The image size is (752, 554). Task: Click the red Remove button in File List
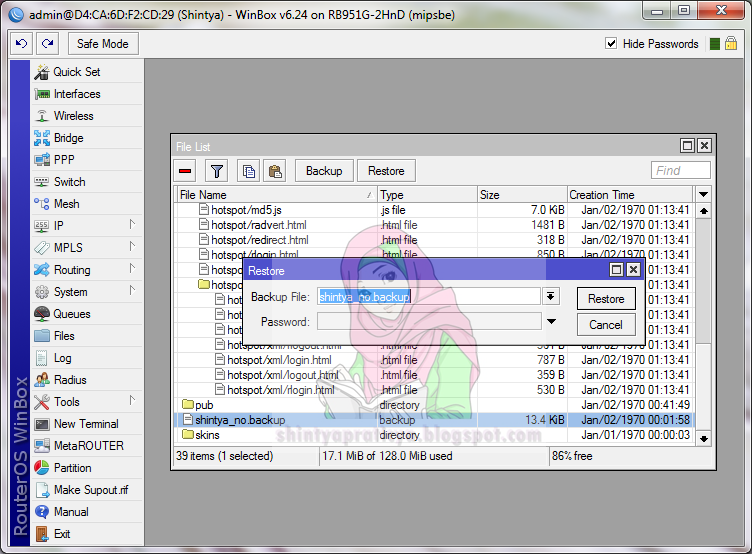(185, 171)
